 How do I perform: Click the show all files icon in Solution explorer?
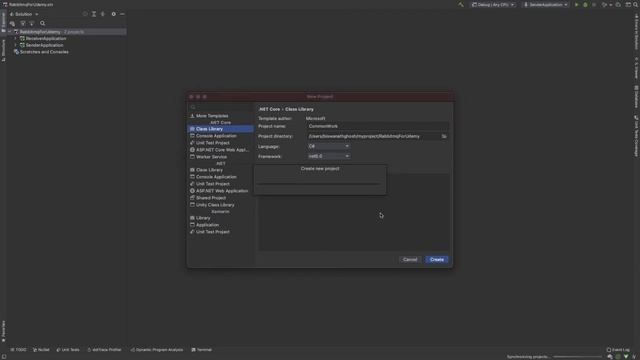pos(12,23)
